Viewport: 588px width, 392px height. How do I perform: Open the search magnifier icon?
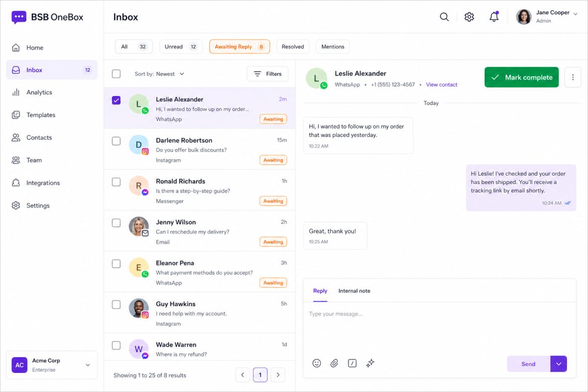[444, 17]
